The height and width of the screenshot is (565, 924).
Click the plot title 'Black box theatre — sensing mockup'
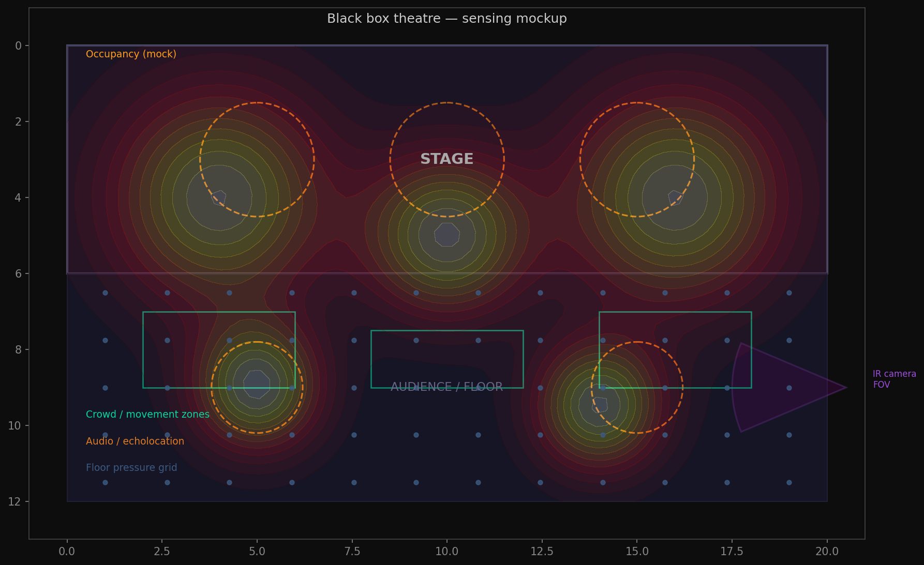(x=447, y=19)
